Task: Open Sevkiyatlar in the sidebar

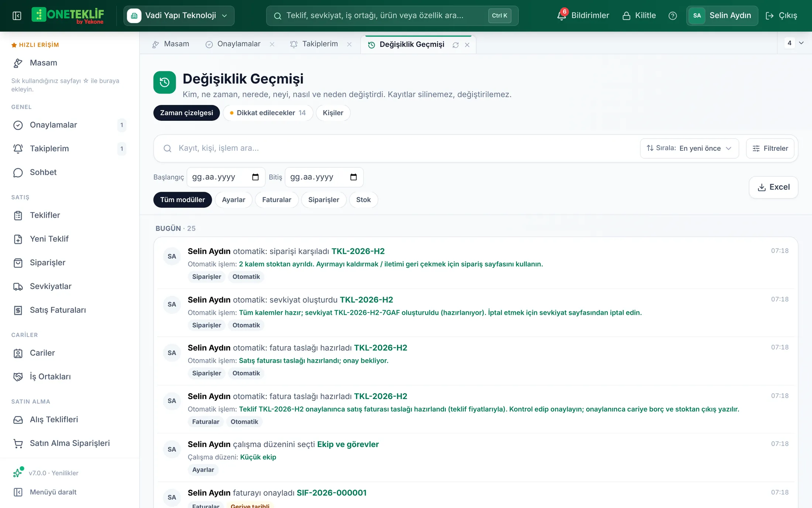Action: pos(69,286)
